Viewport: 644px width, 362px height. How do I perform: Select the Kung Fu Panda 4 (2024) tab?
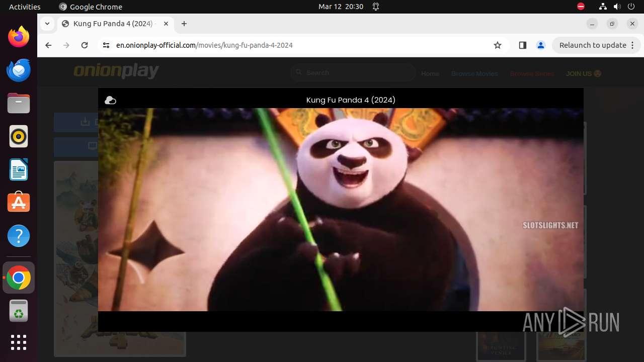116,24
